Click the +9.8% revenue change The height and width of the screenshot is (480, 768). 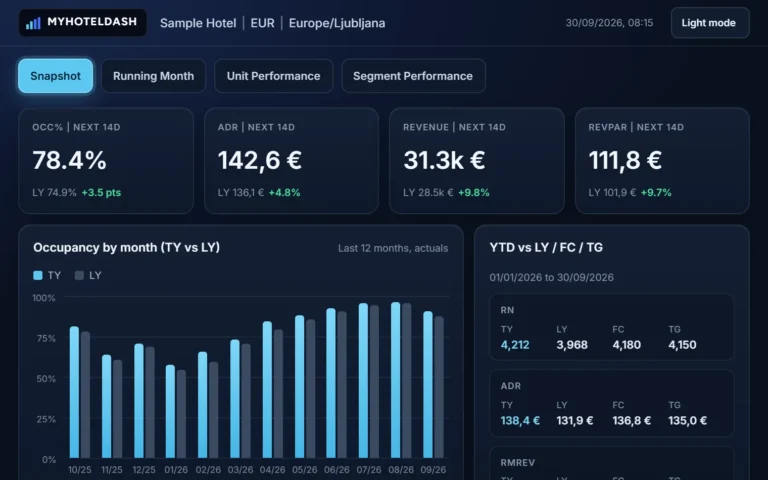click(x=474, y=192)
